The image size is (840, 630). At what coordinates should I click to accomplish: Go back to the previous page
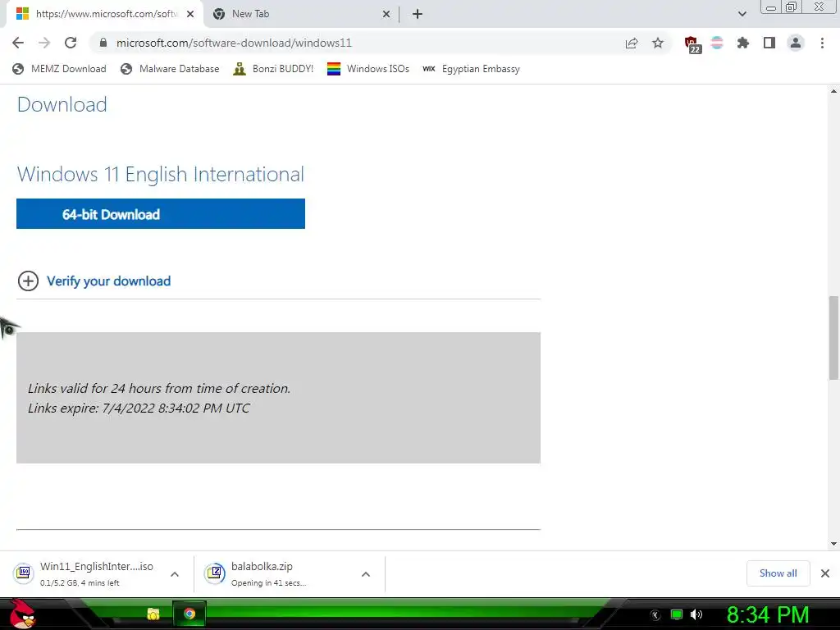click(18, 43)
